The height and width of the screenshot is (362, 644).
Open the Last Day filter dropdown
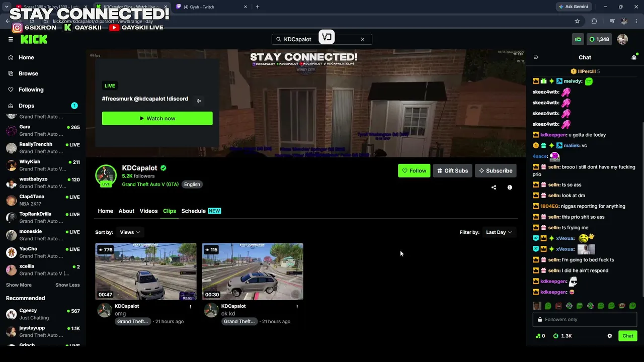click(499, 232)
